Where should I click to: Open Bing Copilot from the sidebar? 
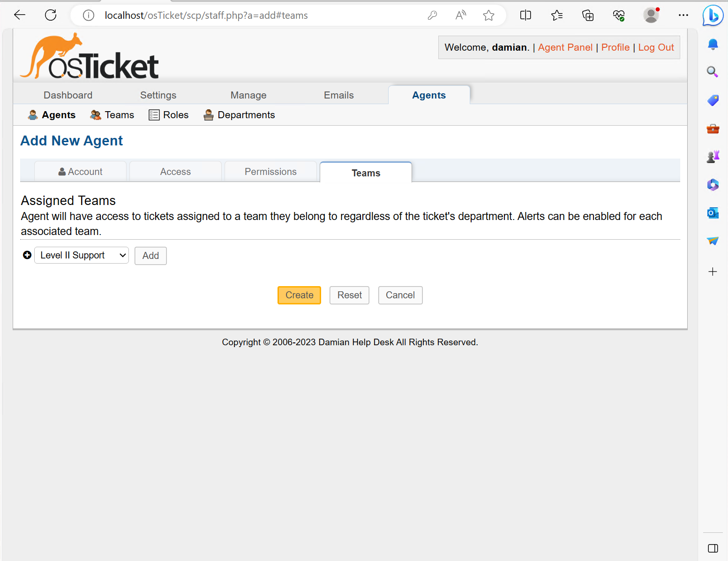[713, 15]
